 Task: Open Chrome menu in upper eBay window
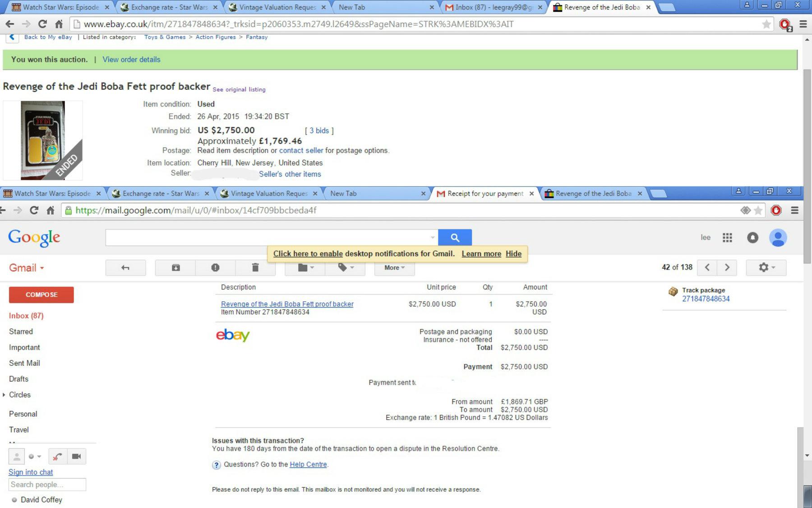pos(803,24)
